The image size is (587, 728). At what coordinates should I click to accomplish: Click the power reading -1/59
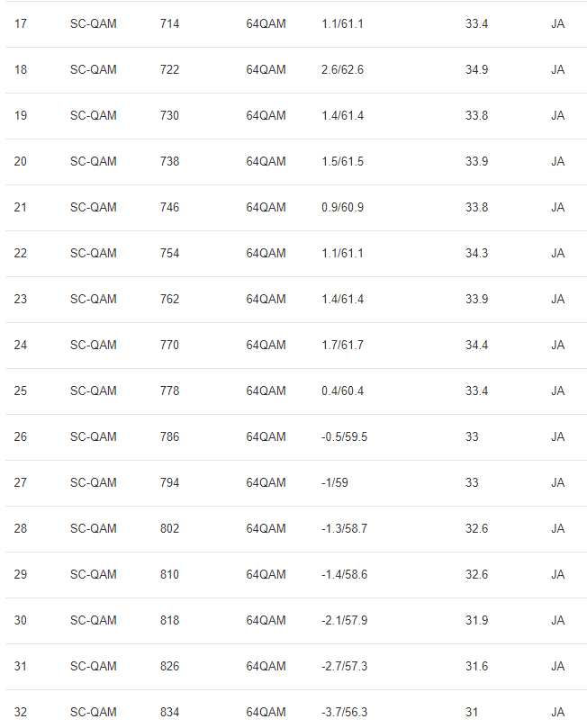tap(334, 482)
